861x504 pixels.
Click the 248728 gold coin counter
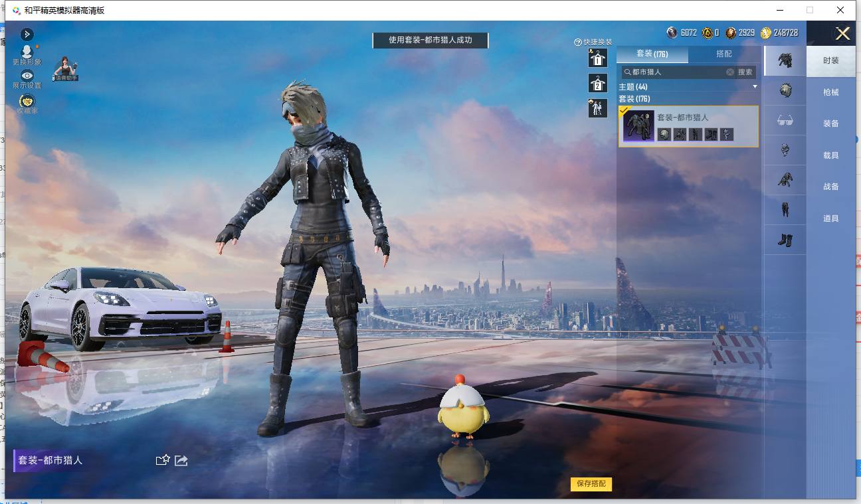780,33
